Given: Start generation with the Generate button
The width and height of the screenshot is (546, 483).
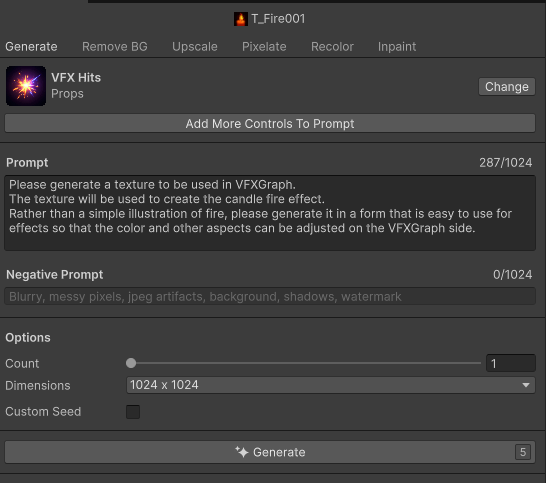Looking at the screenshot, I should tap(270, 452).
